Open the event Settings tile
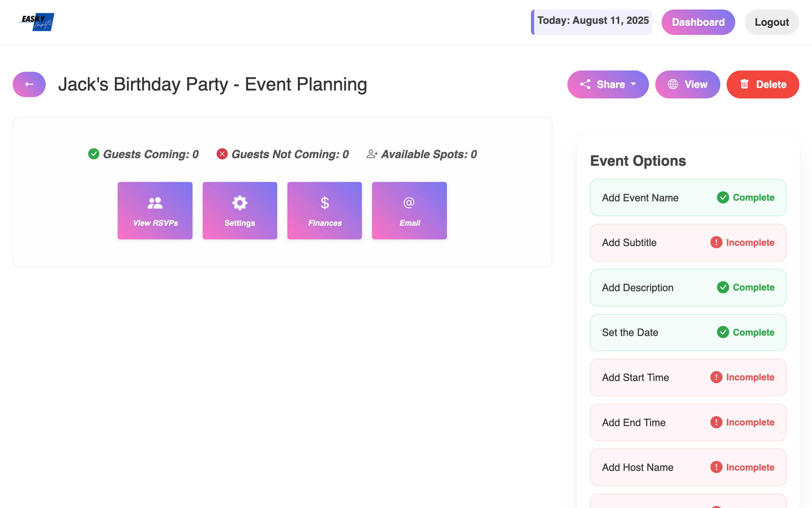812x508 pixels. [240, 211]
